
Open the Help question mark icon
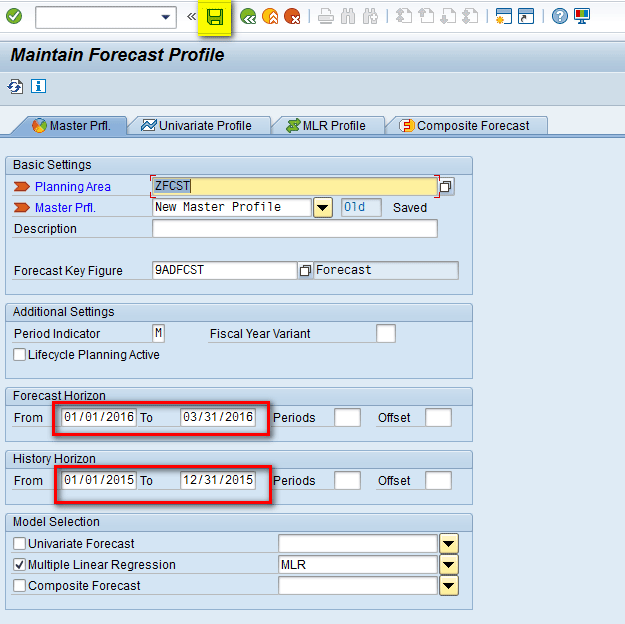[x=560, y=17]
